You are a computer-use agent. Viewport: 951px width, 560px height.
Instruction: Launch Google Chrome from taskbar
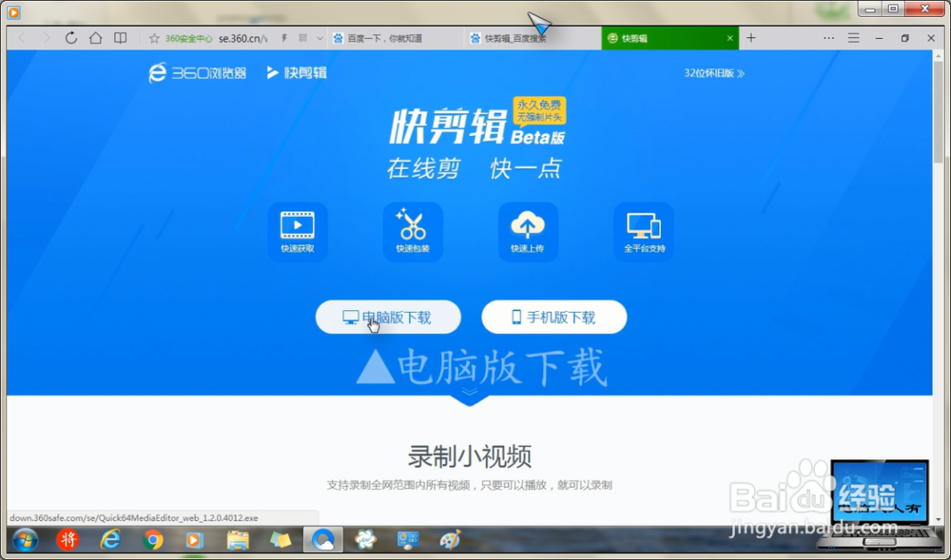coord(152,539)
